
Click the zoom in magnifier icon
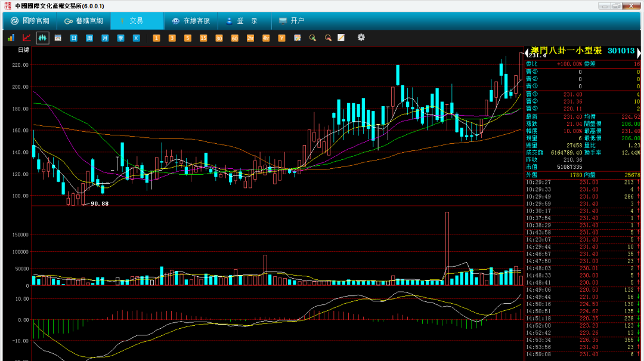(312, 38)
